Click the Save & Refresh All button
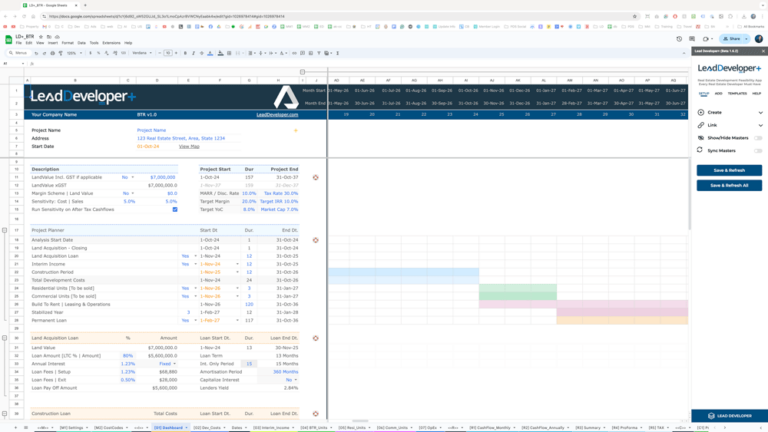Screen dimensions: 768x432 click(729, 185)
